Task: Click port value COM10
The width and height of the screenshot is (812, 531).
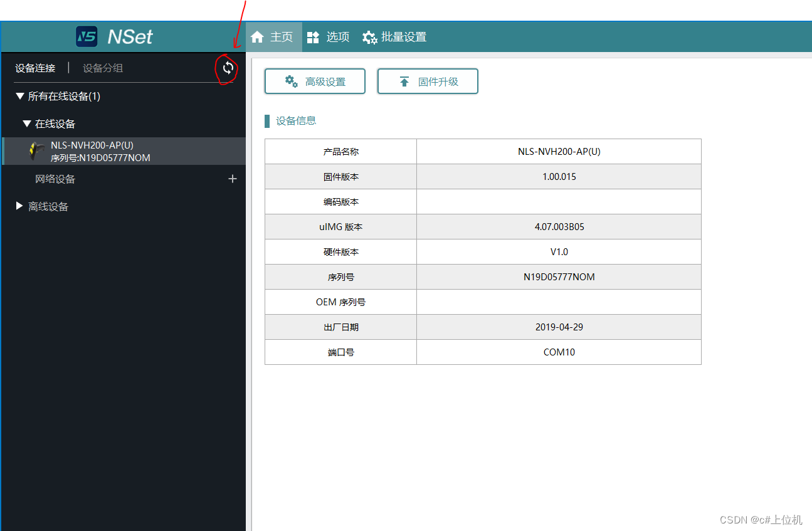Action: pos(559,352)
